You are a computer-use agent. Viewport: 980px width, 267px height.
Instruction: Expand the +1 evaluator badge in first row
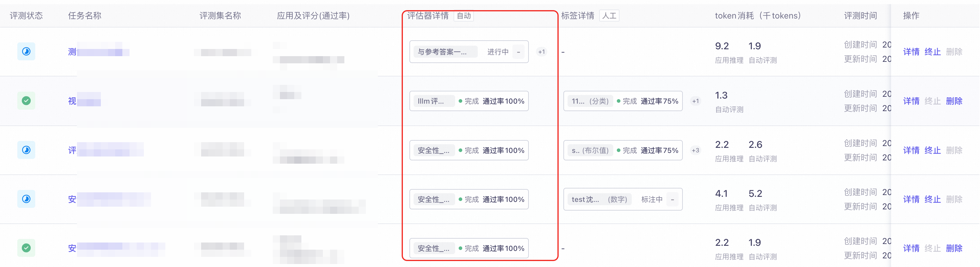[541, 52]
